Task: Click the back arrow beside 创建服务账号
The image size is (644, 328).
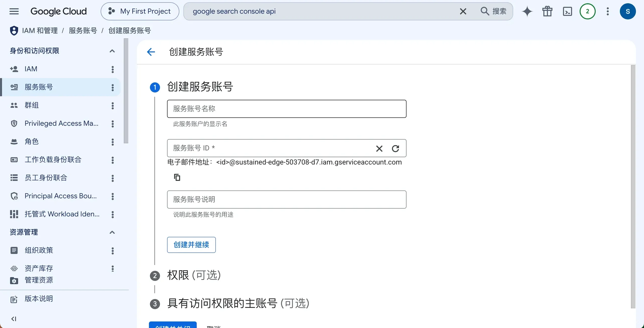Action: 151,52
